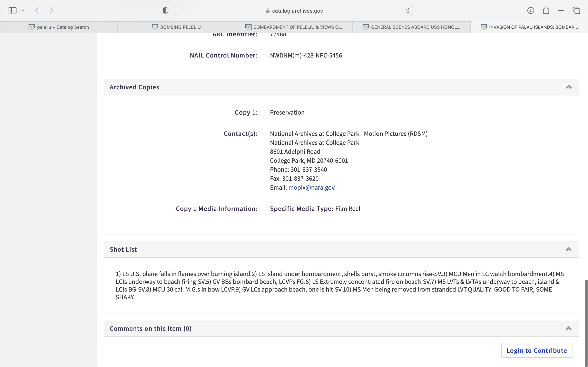This screenshot has height=367, width=588.
Task: Go forward to next page
Action: pyautogui.click(x=51, y=10)
